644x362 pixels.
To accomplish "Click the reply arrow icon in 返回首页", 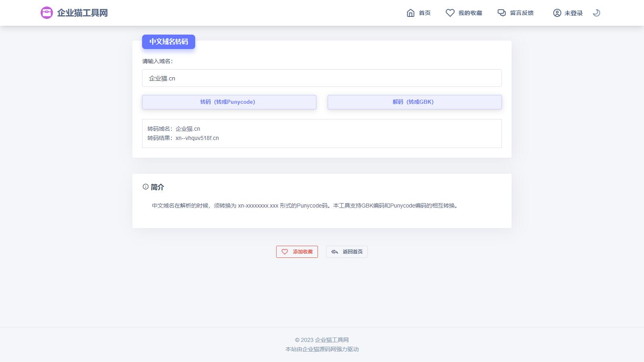I will (334, 252).
